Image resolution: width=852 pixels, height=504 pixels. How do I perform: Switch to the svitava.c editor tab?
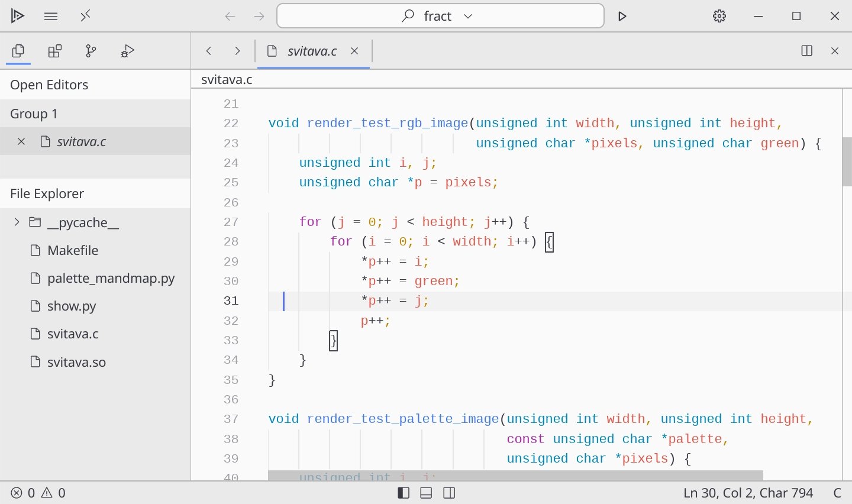tap(312, 51)
